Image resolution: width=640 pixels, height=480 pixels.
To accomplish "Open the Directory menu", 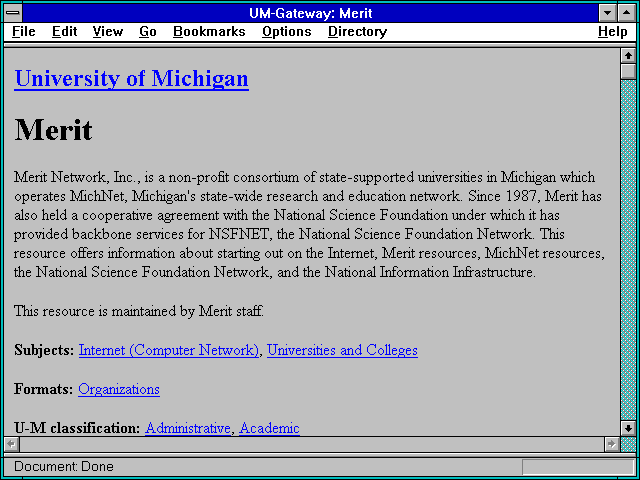I will 358,31.
